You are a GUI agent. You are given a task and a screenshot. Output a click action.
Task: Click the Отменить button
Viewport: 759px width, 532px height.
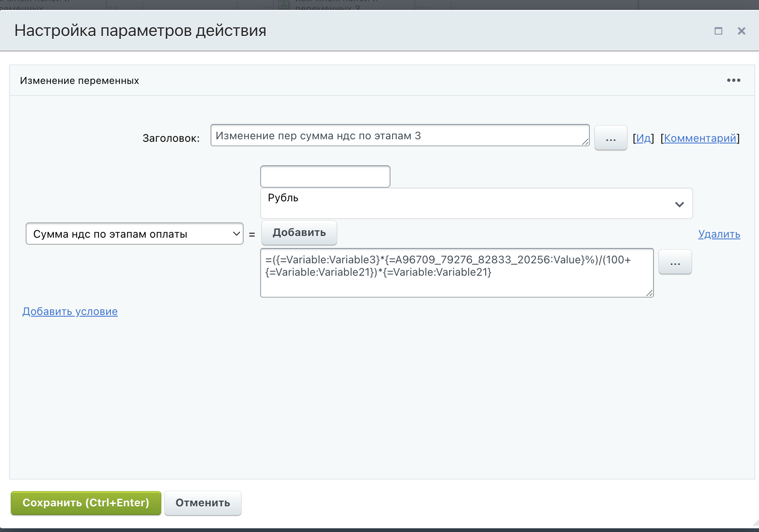[x=203, y=503]
